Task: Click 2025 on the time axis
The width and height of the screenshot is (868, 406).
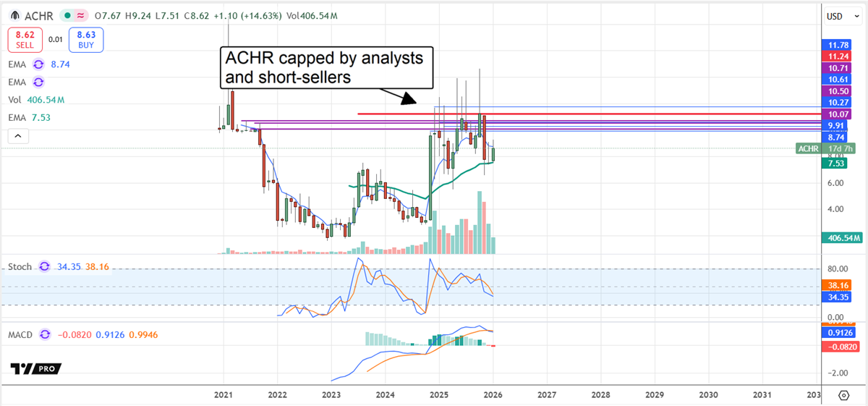Action: [439, 394]
